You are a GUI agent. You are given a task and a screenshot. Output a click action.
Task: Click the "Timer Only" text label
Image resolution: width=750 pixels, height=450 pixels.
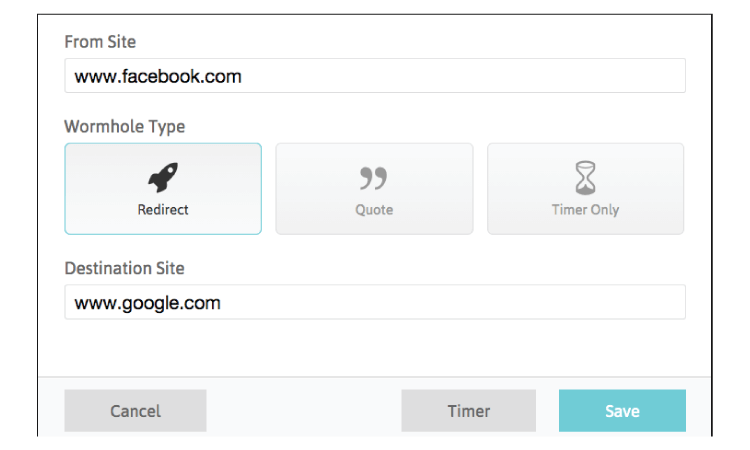pos(585,210)
